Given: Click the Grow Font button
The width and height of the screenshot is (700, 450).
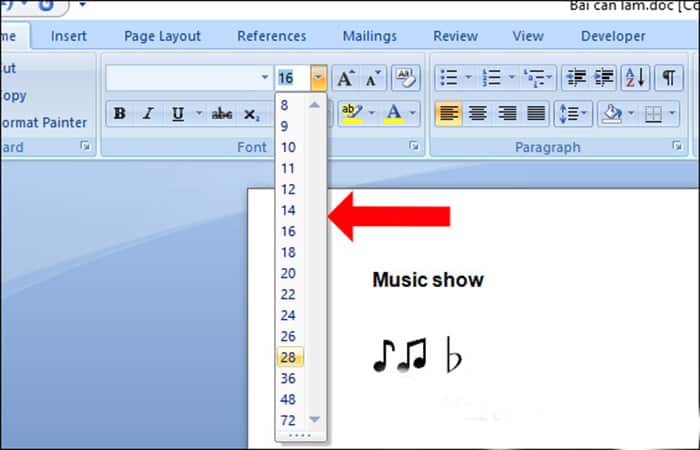Looking at the screenshot, I should tap(346, 78).
